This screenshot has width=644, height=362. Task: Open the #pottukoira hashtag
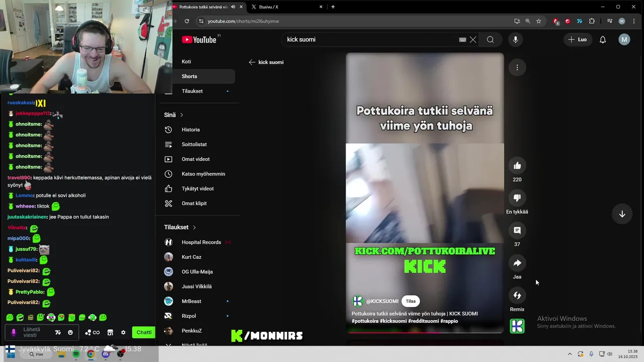pyautogui.click(x=365, y=321)
